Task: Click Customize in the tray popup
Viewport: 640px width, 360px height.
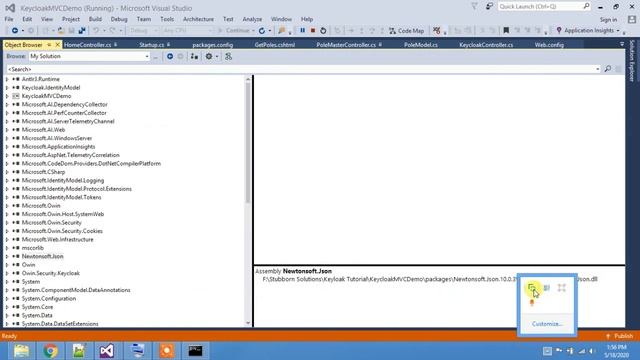Action: pos(547,324)
